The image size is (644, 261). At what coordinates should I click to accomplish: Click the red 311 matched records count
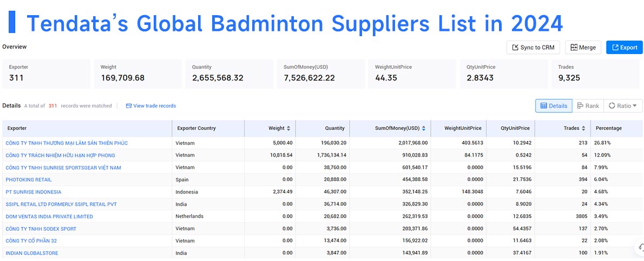(x=52, y=106)
